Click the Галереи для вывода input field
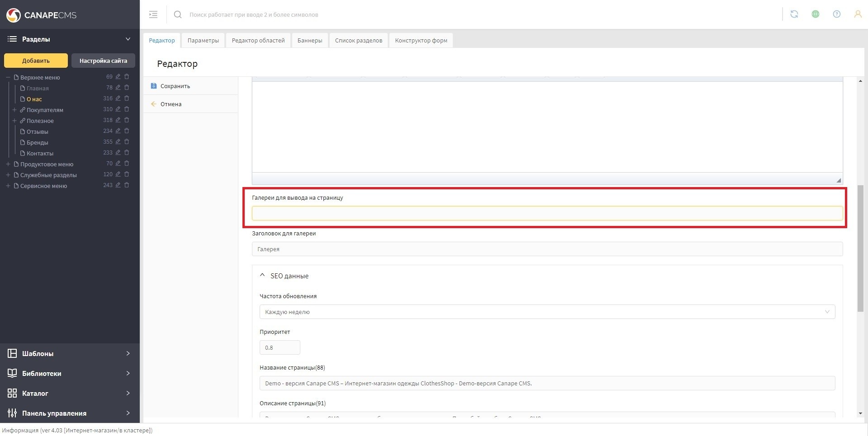The width and height of the screenshot is (868, 436). pyautogui.click(x=547, y=213)
